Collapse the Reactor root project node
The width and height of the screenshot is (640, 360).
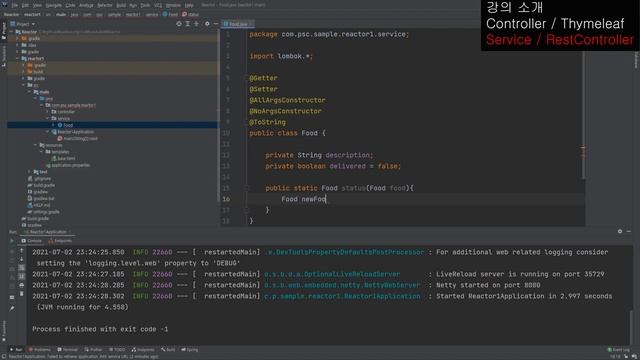pos(12,31)
